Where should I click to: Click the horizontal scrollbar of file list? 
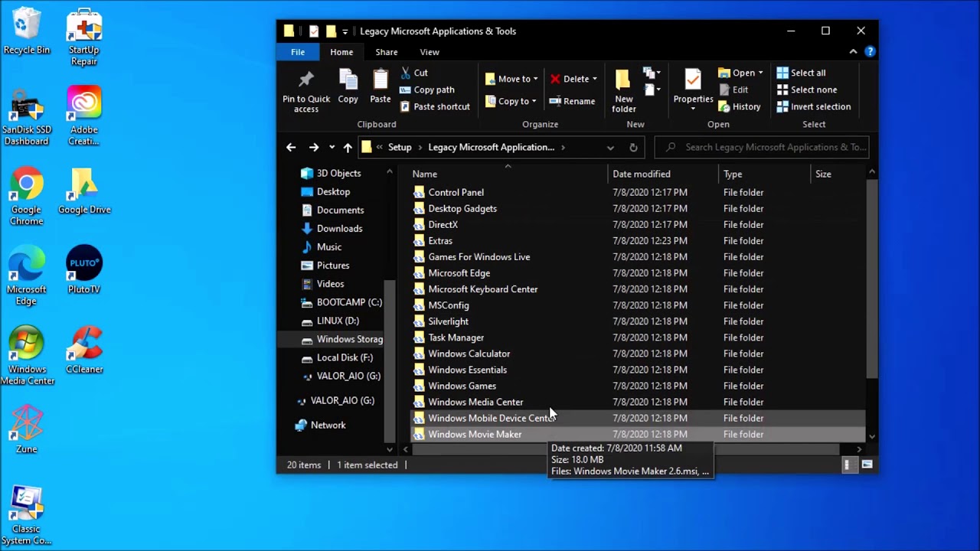(626, 449)
